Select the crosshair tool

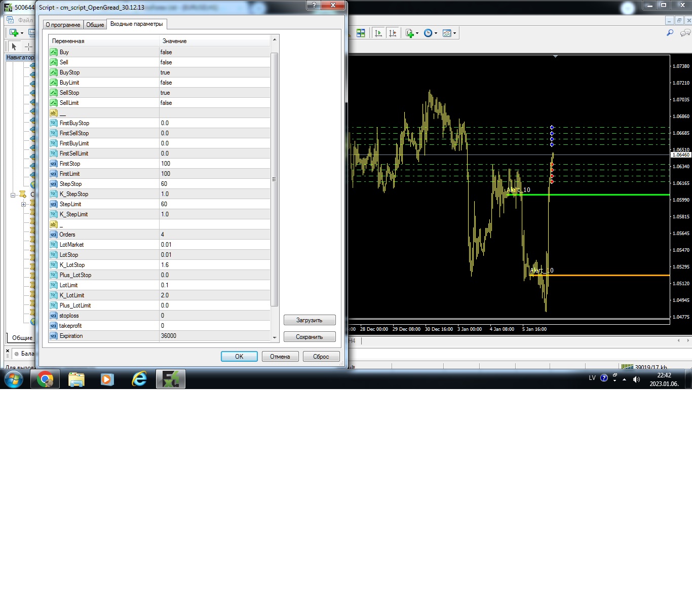(x=28, y=47)
